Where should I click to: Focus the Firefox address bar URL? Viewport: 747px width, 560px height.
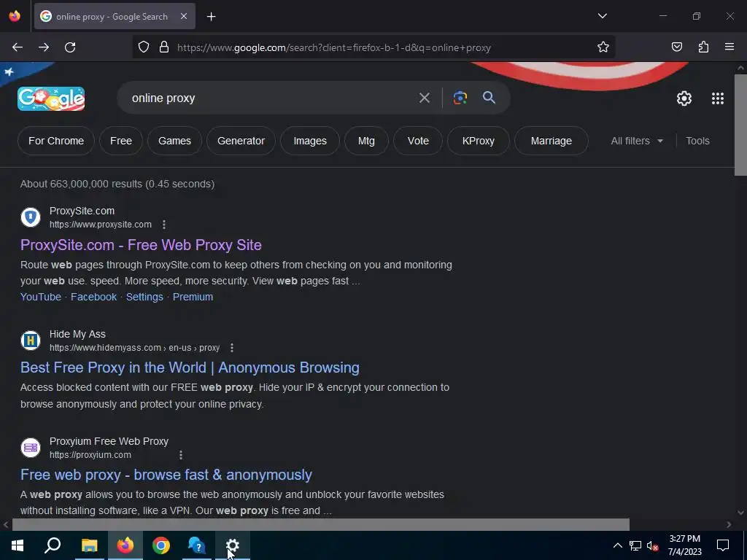pos(333,47)
